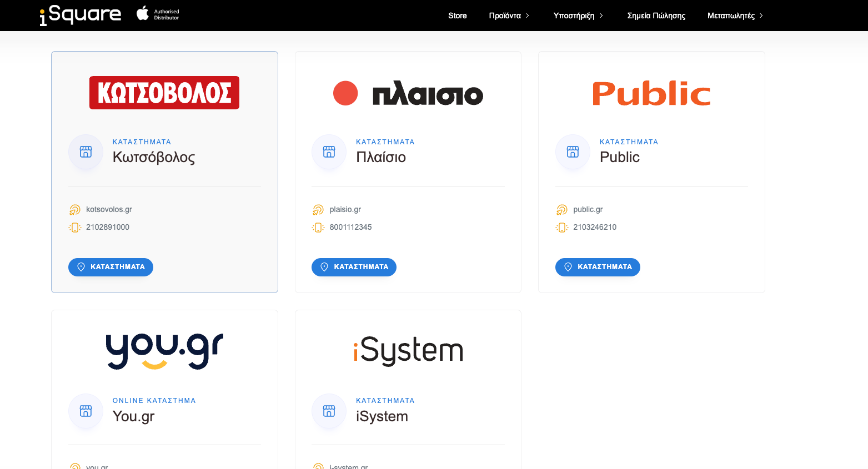Click the Πλαίσιο card title
868x469 pixels.
[x=381, y=157]
